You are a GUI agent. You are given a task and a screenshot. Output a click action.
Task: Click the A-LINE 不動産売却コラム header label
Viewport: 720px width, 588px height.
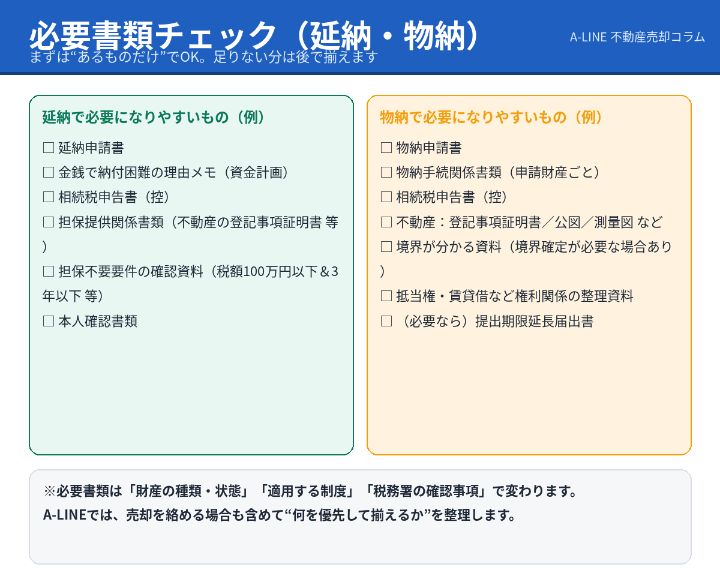click(x=637, y=37)
